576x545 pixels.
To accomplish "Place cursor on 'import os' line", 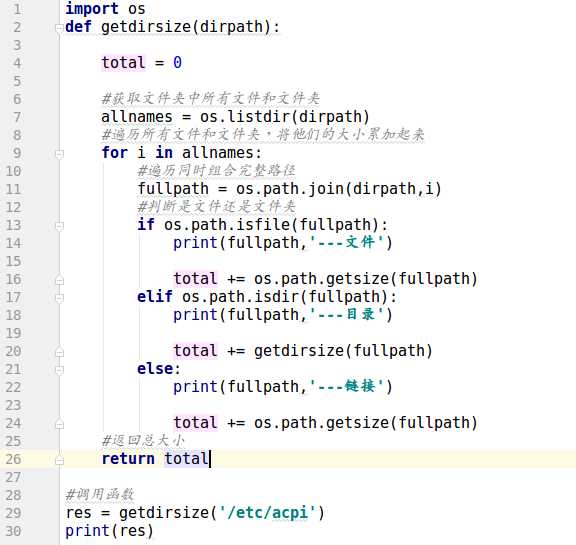I will [x=105, y=9].
